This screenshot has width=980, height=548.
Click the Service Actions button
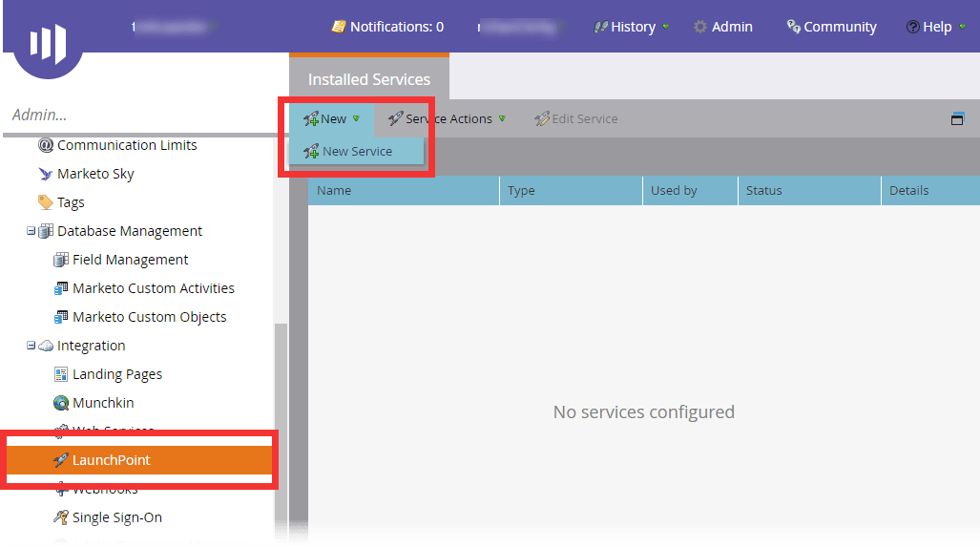[x=447, y=118]
